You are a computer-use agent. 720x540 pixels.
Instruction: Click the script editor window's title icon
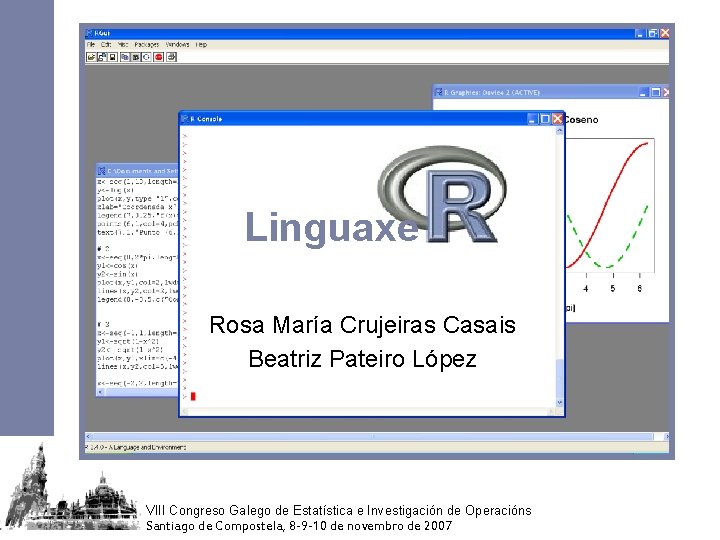point(102,171)
